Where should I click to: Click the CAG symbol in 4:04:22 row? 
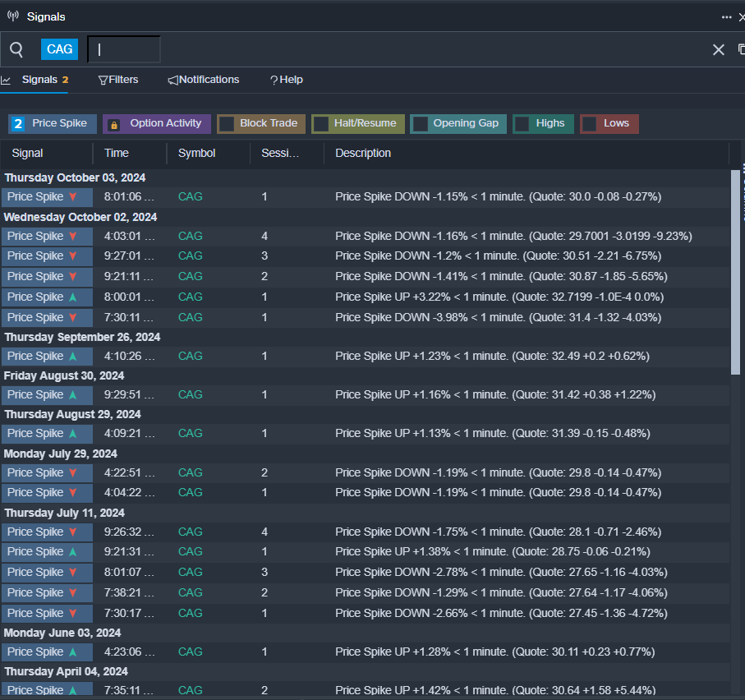click(190, 492)
